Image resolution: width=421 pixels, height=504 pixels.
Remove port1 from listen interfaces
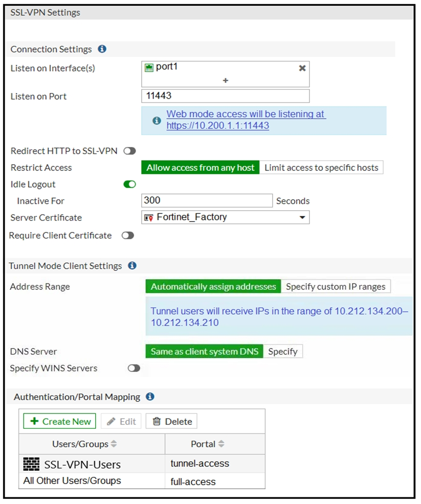tap(302, 68)
